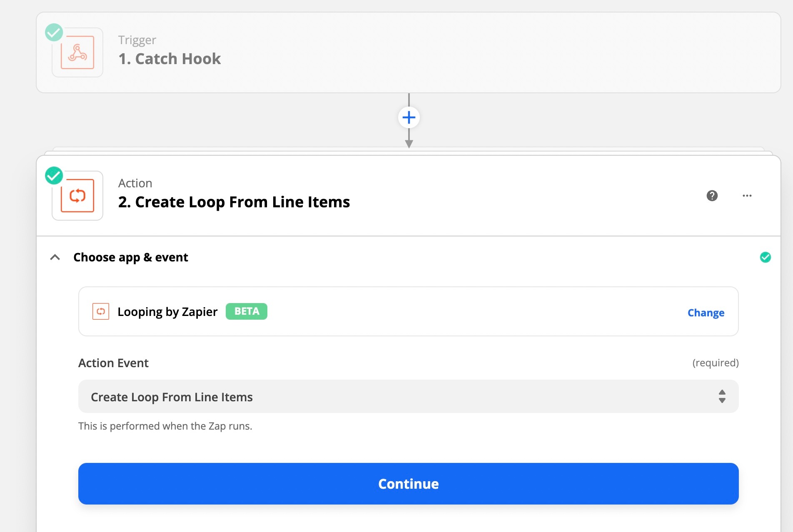Click the Trigger label text
The image size is (793, 532).
137,40
